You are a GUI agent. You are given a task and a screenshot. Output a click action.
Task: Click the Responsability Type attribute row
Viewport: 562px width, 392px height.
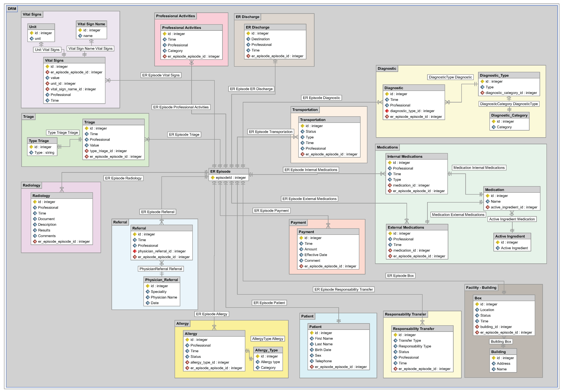point(415,346)
